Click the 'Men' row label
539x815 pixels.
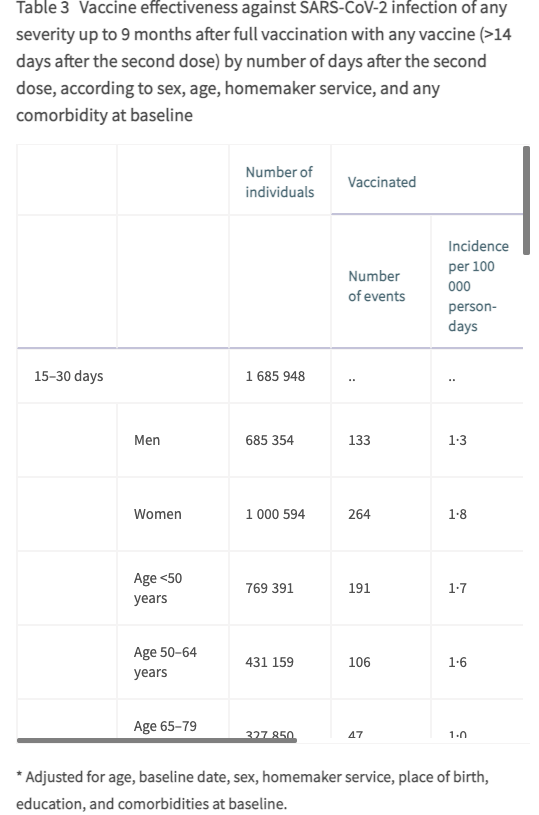147,440
